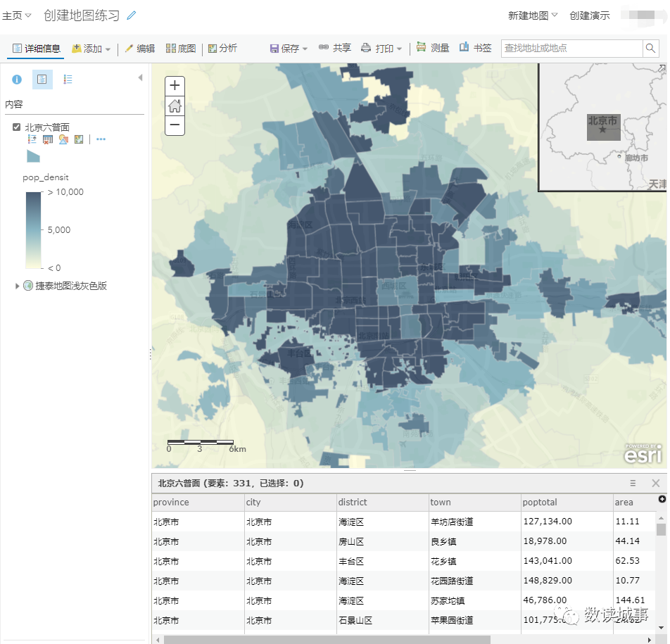Image resolution: width=670 pixels, height=644 pixels.
Task: Show the map Contents panel icon
Action: 42,80
